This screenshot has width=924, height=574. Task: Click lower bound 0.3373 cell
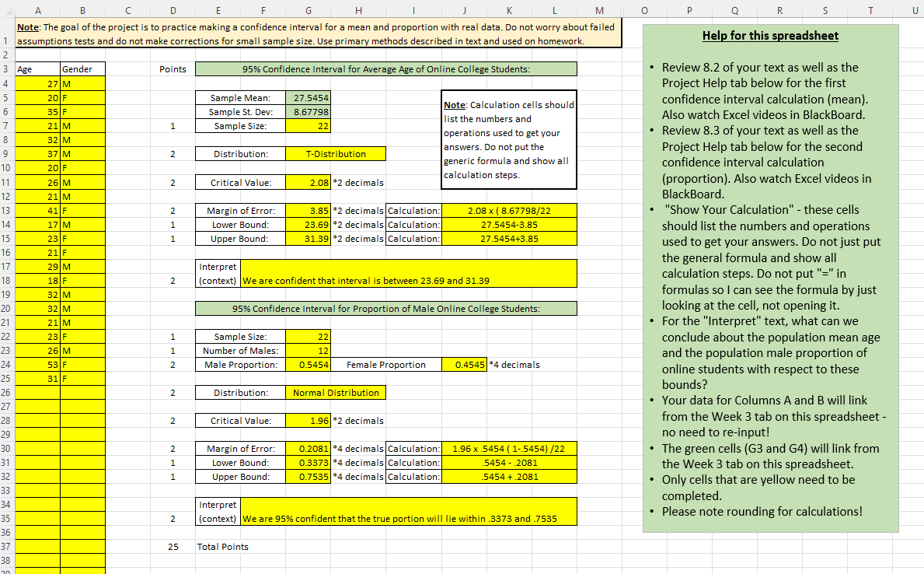coord(309,463)
